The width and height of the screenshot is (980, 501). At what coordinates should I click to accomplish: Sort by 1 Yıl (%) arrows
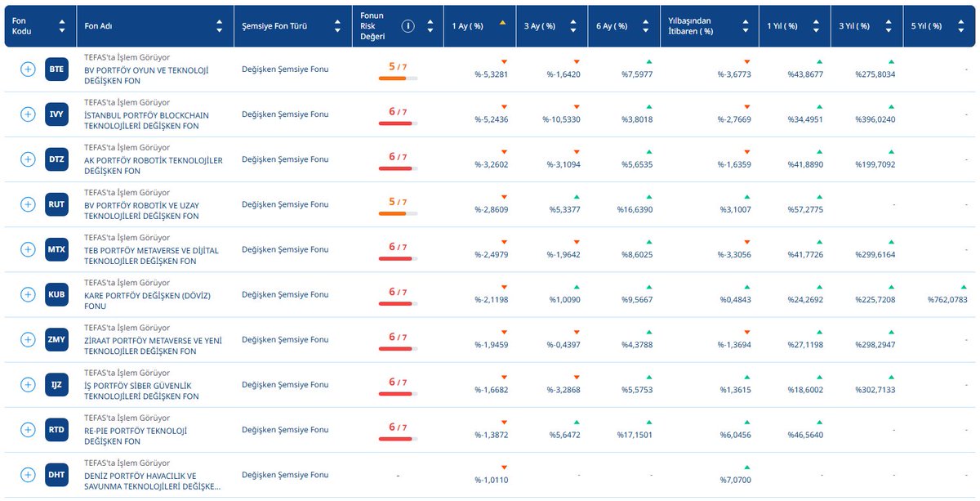(x=817, y=26)
